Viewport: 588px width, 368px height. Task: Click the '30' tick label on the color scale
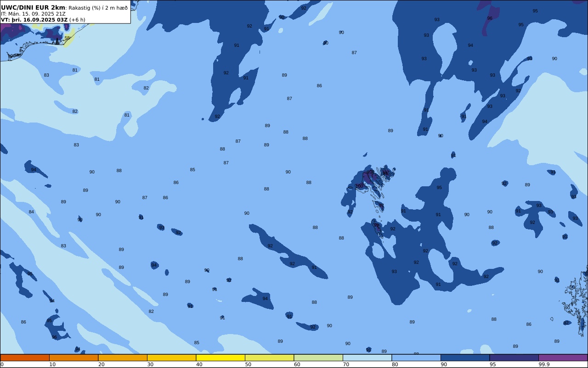[x=150, y=364]
